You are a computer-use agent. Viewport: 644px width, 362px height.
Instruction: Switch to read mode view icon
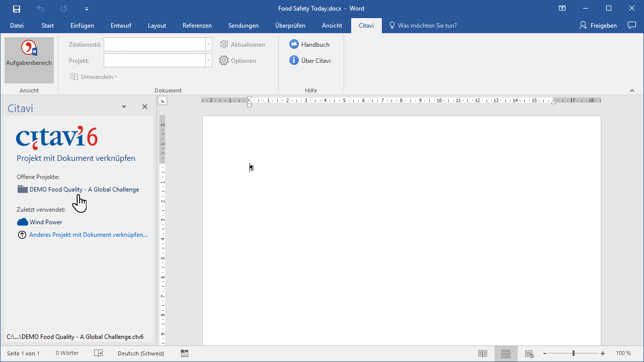[482, 353]
